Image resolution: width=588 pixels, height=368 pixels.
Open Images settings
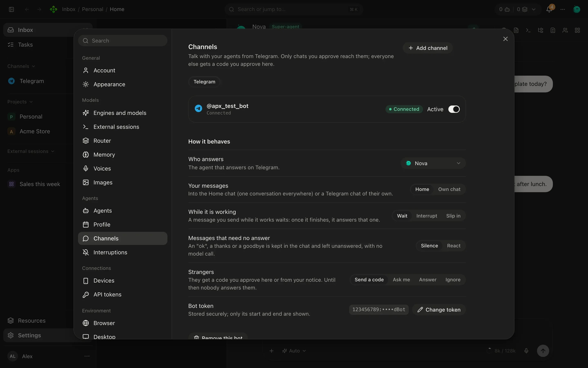123,182
